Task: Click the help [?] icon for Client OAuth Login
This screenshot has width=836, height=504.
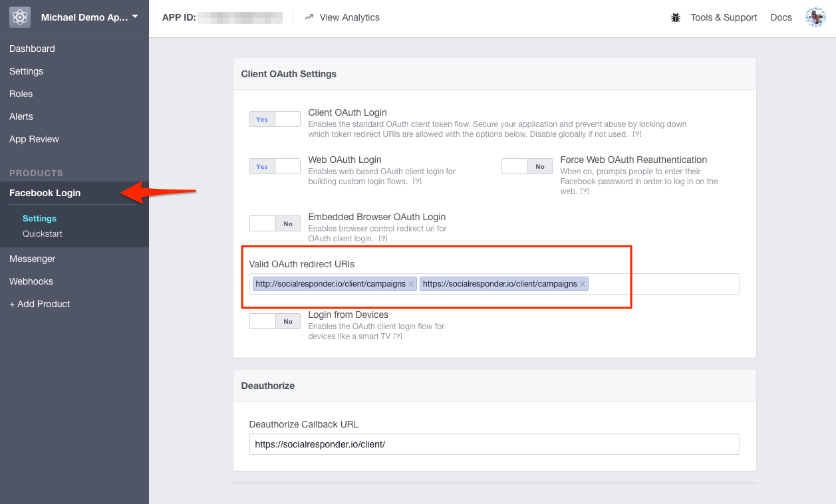Action: (x=636, y=134)
